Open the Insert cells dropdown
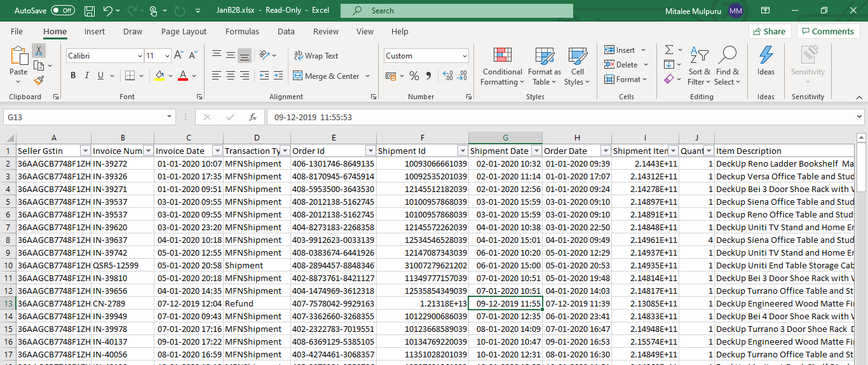Image resolution: width=868 pixels, height=365 pixels. (643, 50)
